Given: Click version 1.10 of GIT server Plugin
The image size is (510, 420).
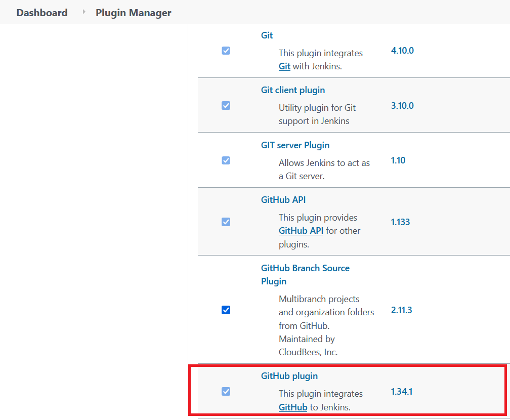Looking at the screenshot, I should (398, 160).
